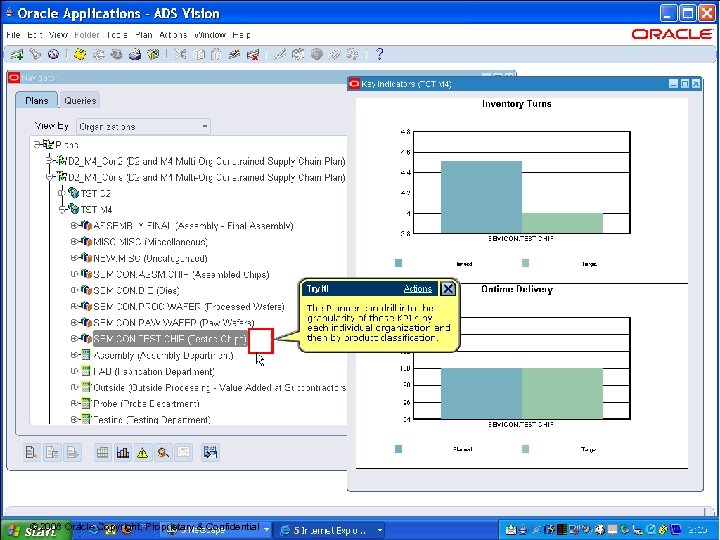The image size is (720, 540).
Task: Click the Folder Tools toolbar icon
Action: click(353, 55)
